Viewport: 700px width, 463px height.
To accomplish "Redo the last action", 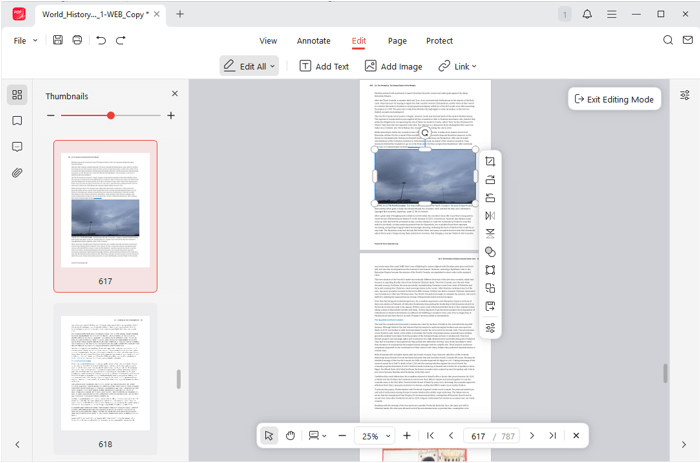I will click(x=121, y=41).
